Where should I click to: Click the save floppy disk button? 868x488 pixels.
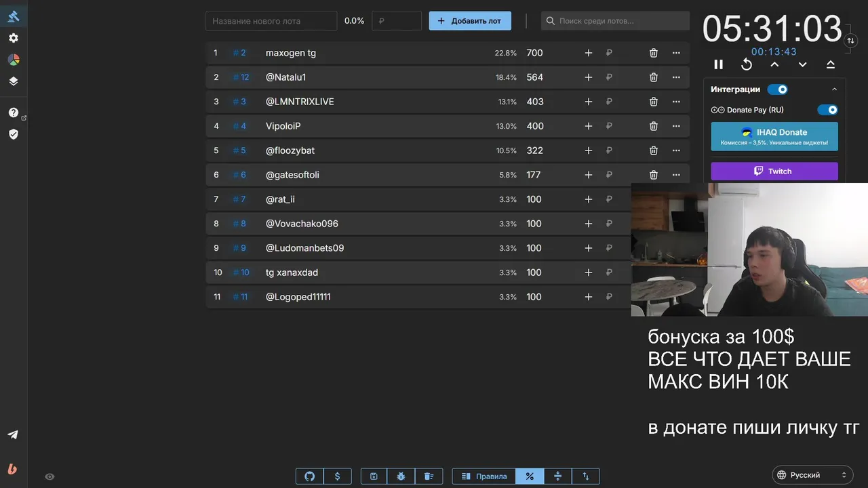[374, 476]
